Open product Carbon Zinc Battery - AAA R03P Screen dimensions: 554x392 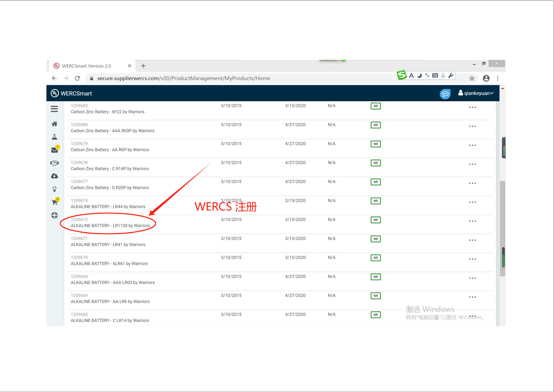click(113, 131)
